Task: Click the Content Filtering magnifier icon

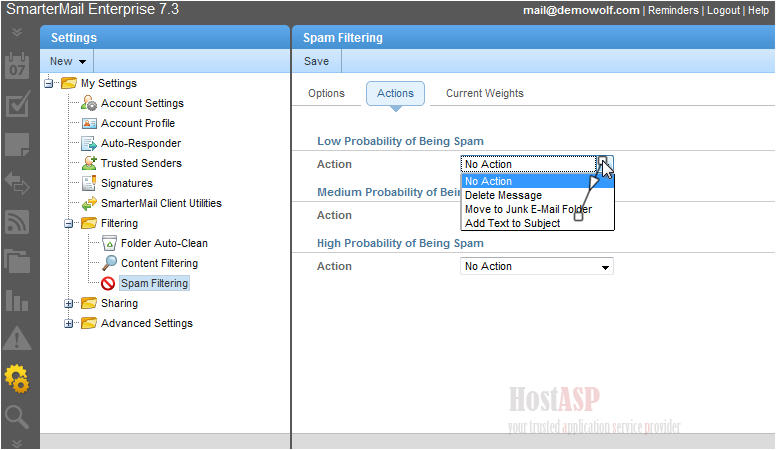Action: pyautogui.click(x=109, y=263)
